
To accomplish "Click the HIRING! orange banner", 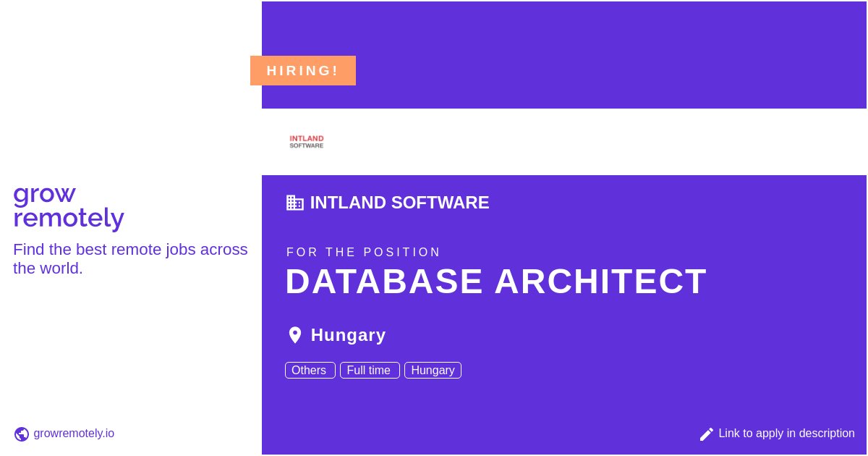I will tap(303, 70).
